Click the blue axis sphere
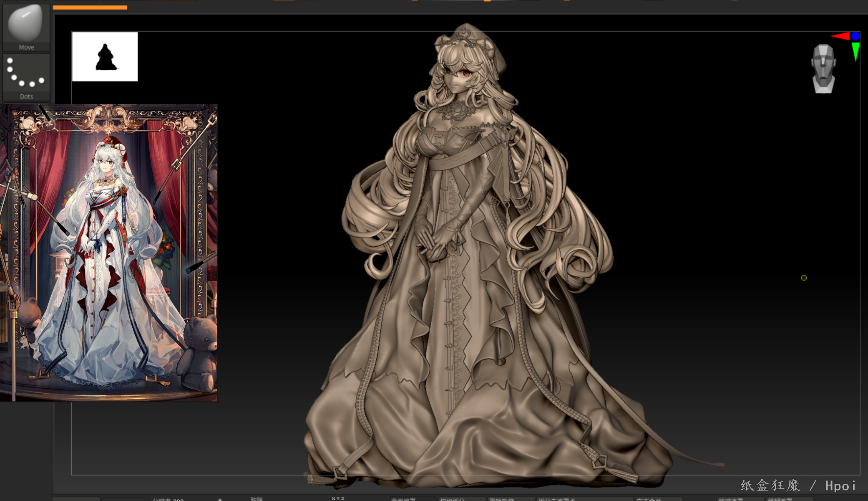Viewport: 868px width, 501px height. (x=855, y=36)
